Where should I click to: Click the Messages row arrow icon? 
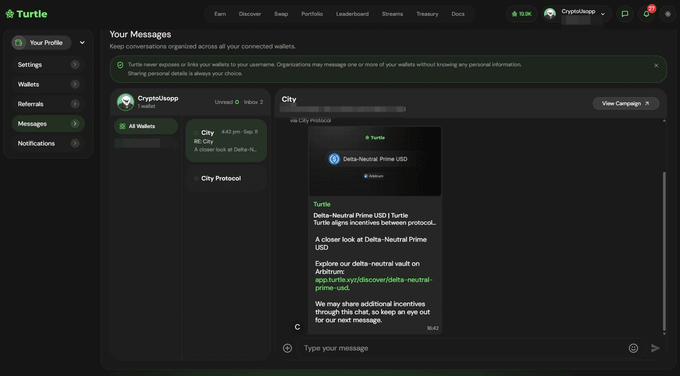tap(75, 124)
